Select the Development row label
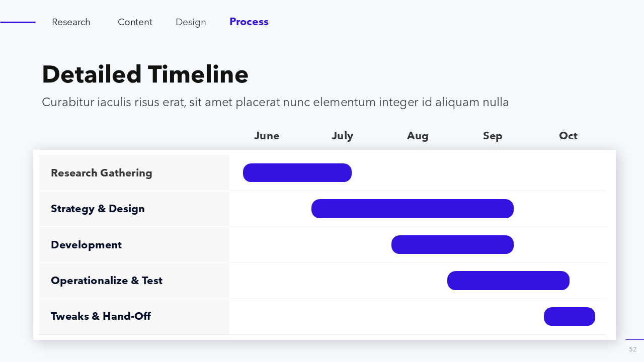The image size is (644, 362). pos(86,245)
